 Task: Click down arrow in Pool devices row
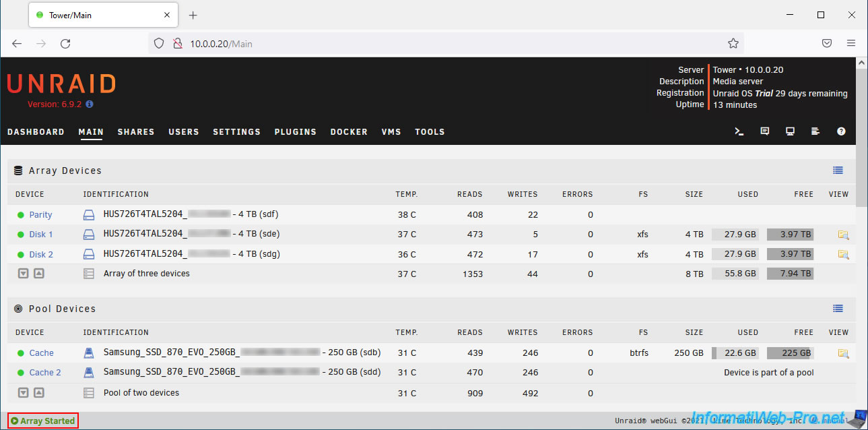[x=23, y=393]
